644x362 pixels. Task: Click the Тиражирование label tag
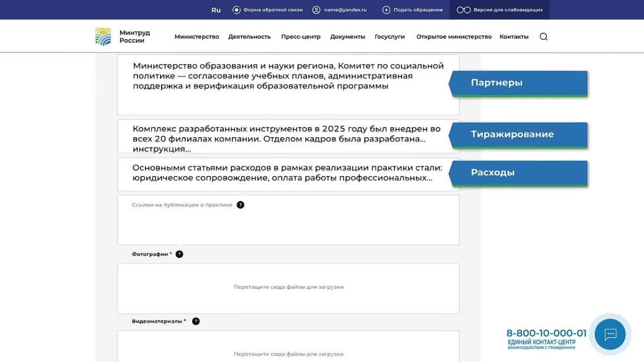(518, 135)
